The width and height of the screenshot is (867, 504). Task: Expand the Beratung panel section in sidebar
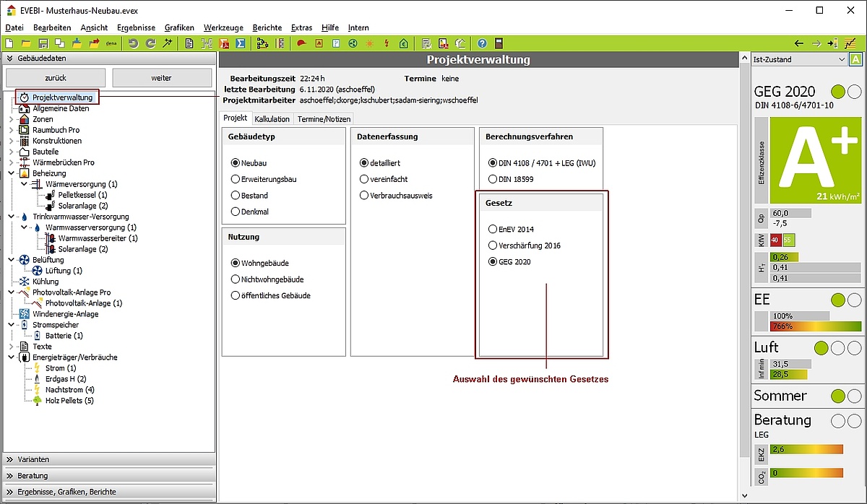[x=109, y=476]
